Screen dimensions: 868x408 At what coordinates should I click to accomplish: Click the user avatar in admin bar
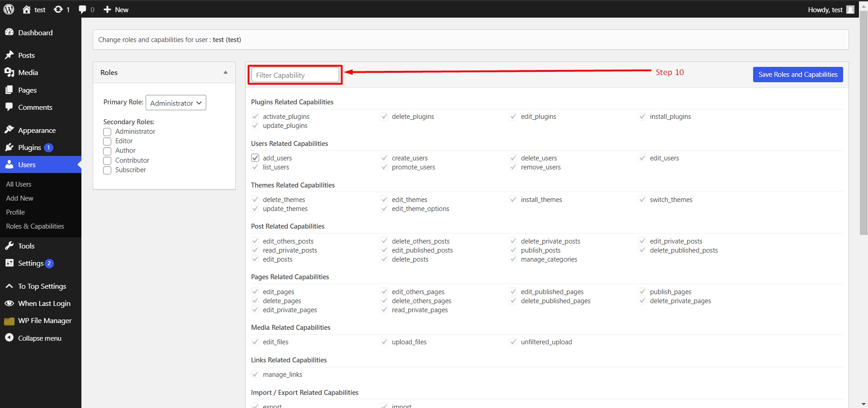pyautogui.click(x=850, y=9)
